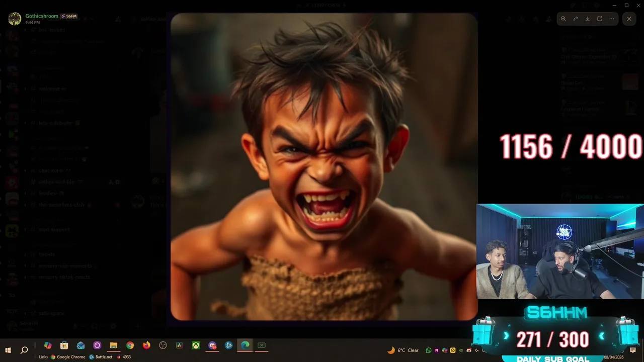Open the purple circle app on taskbar
The image size is (644, 362).
coord(97,345)
